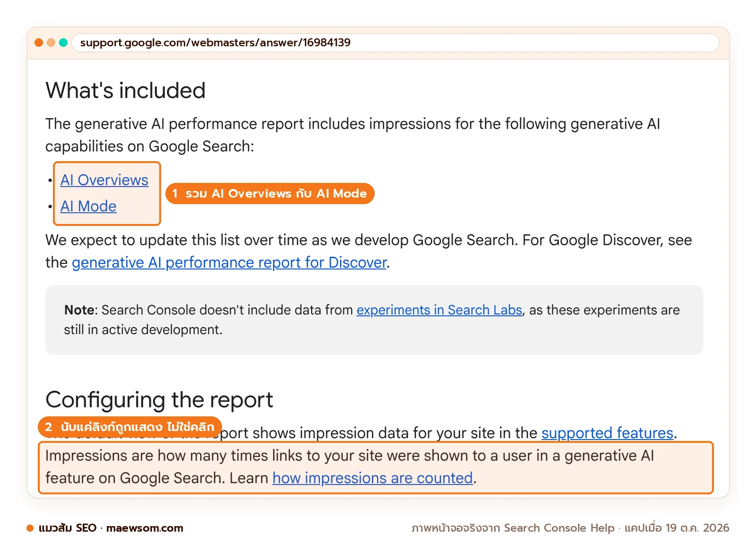Open the AI Overviews link
Screen dimensions: 756x552
(104, 180)
